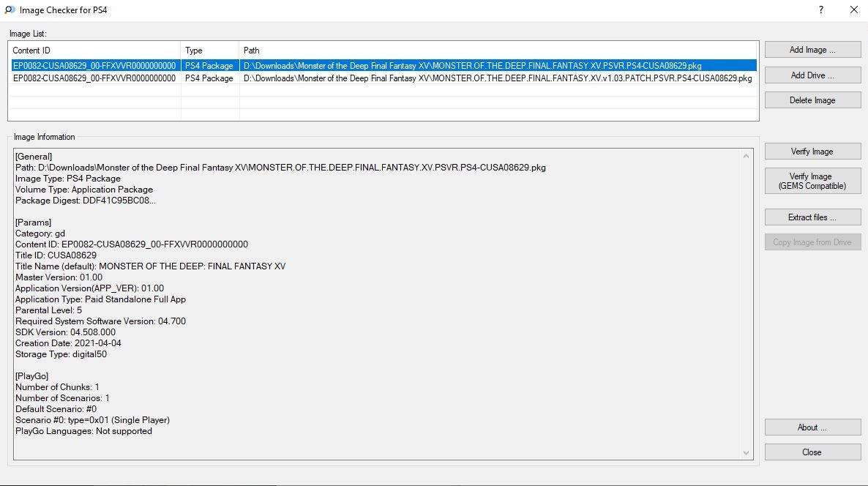The height and width of the screenshot is (486, 868).
Task: Click the Image Type: PS4 Package line
Action: coord(68,179)
